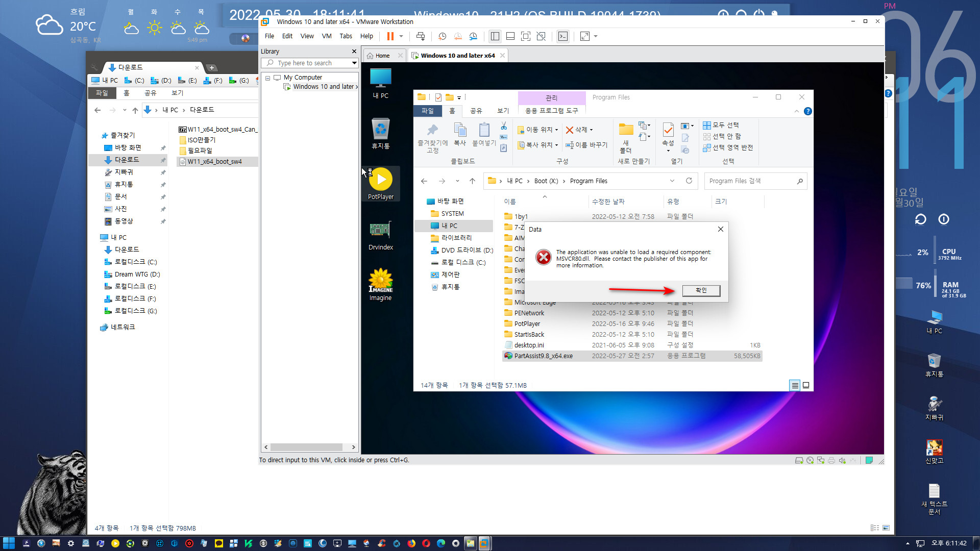Click the 신맞고 icon on host desktop
This screenshot has width=980, height=551.
pos(935,452)
